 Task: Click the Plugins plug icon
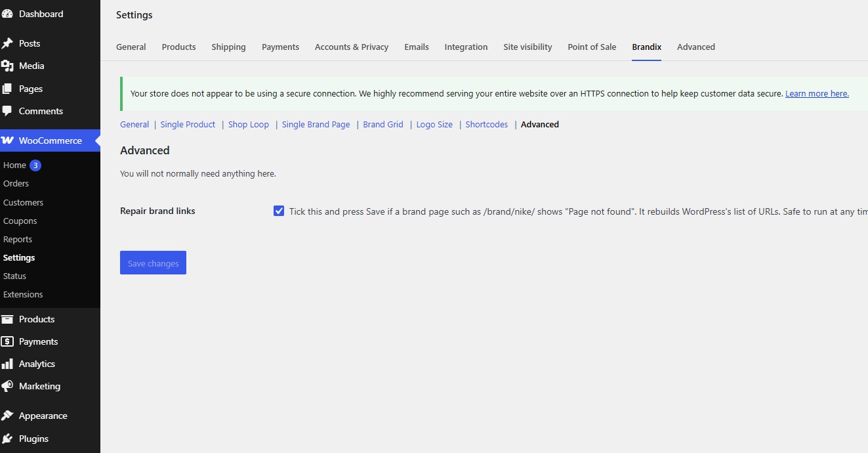[7, 439]
